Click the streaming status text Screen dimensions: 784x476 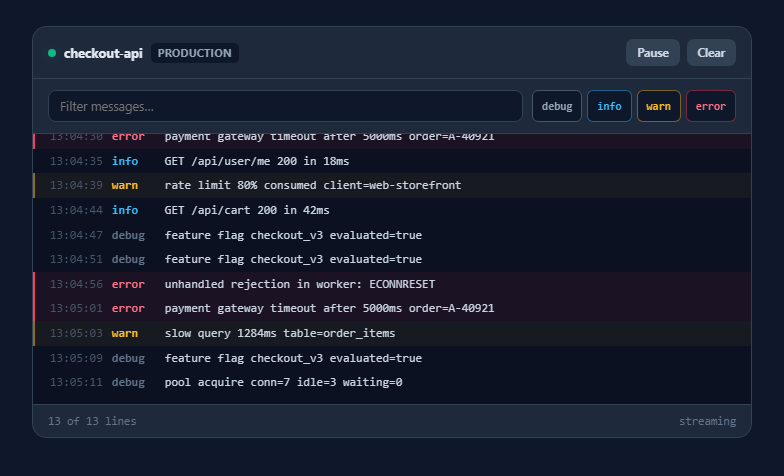[708, 422]
